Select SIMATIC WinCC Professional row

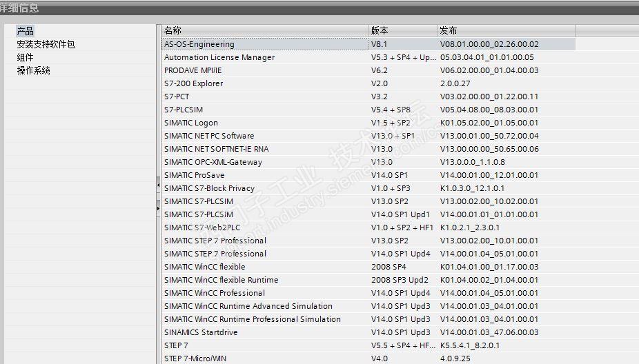tap(368, 293)
